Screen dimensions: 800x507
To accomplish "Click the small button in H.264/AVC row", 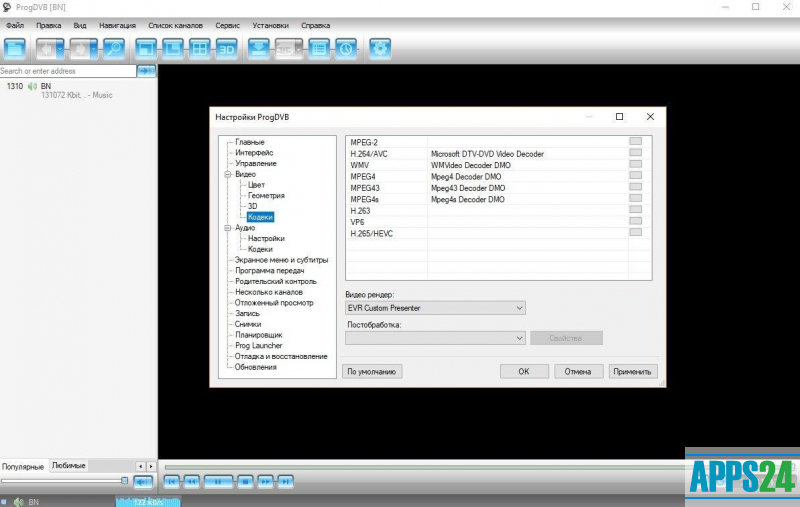I will point(635,154).
